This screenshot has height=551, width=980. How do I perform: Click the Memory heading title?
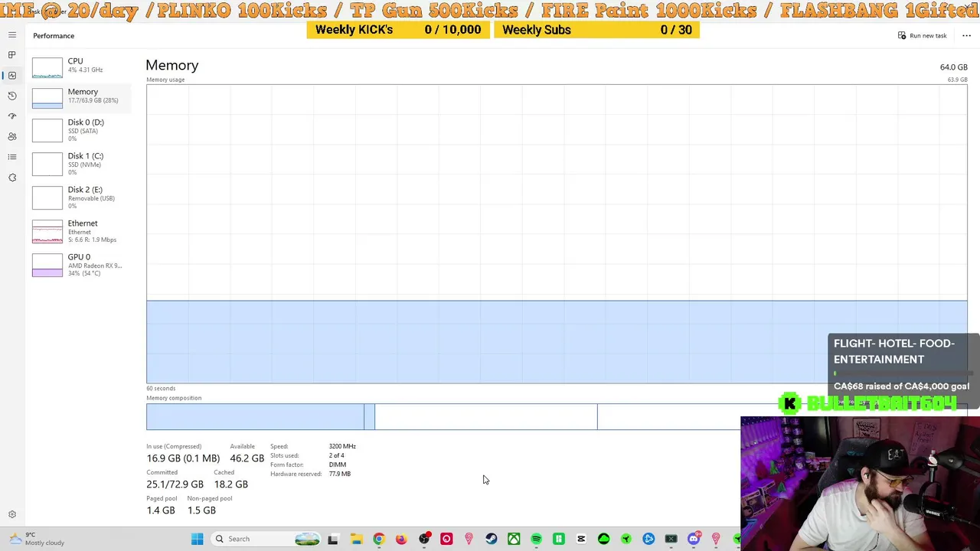172,66
